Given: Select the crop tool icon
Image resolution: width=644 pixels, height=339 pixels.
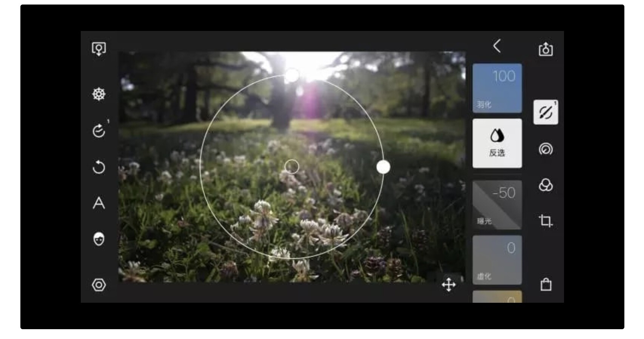Looking at the screenshot, I should 545,221.
